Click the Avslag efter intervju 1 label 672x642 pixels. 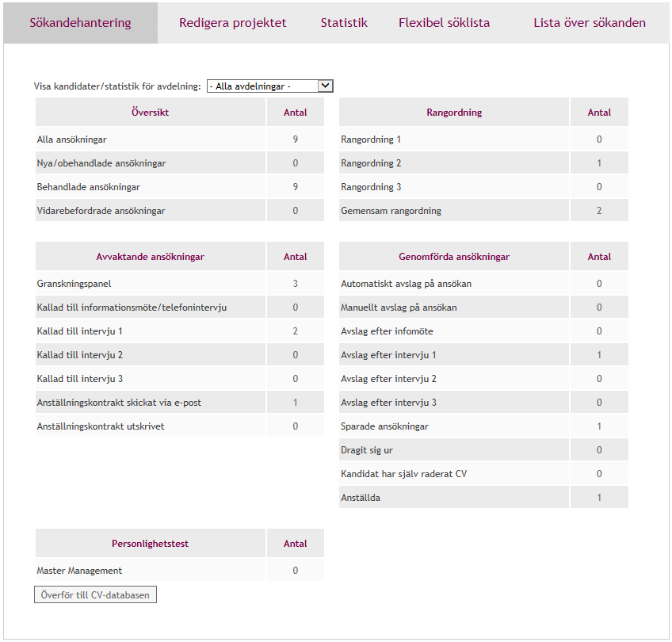click(388, 355)
